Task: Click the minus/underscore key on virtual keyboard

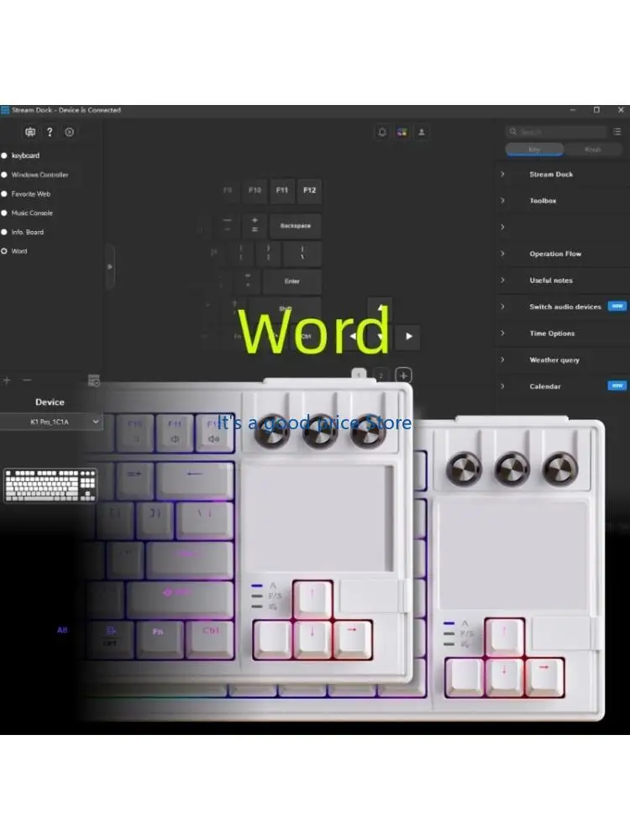Action: [x=228, y=224]
